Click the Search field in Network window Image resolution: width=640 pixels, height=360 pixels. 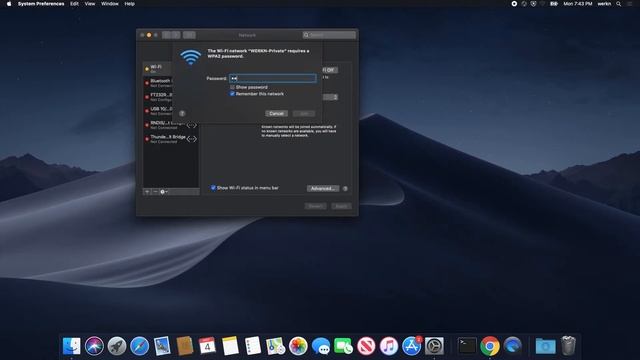[x=329, y=35]
